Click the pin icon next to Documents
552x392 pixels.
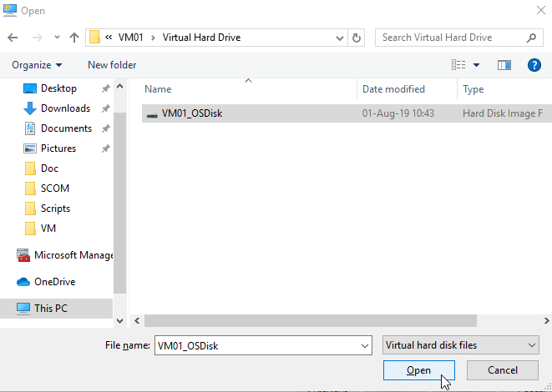pos(105,128)
